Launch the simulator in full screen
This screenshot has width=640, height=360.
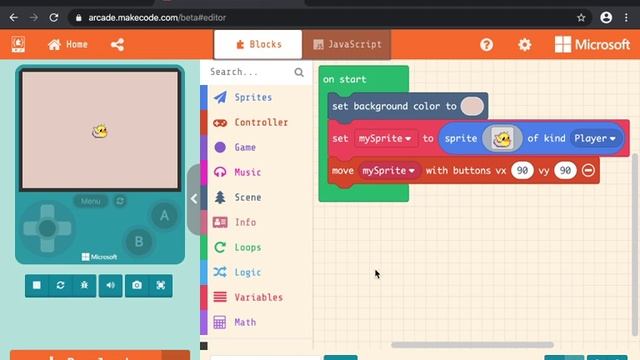click(x=160, y=285)
